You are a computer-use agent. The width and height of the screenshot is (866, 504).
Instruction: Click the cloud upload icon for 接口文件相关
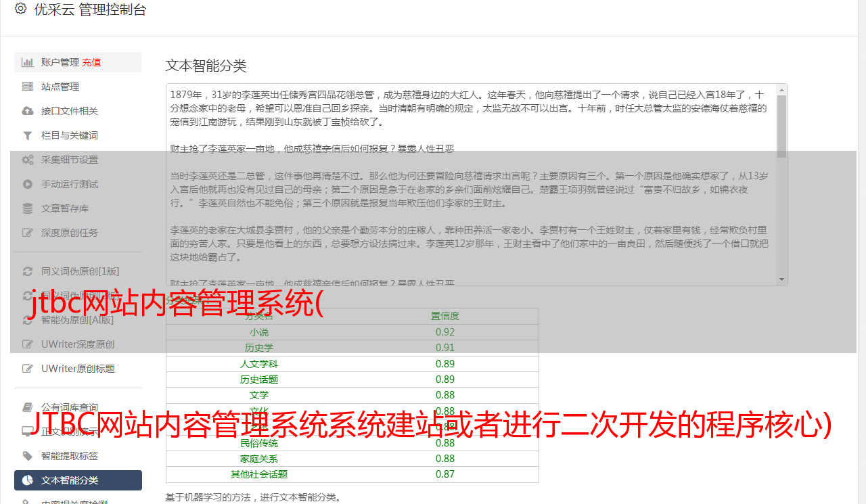coord(28,111)
